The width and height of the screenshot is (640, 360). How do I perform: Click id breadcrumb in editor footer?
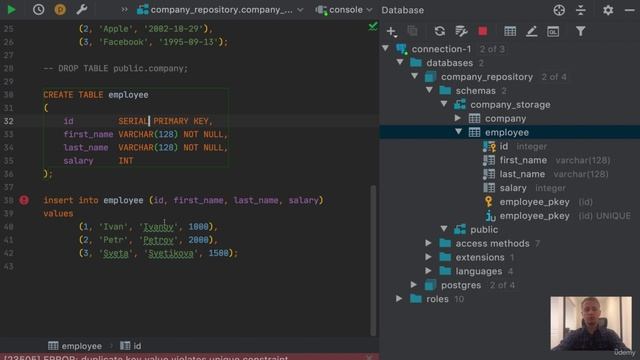131,346
